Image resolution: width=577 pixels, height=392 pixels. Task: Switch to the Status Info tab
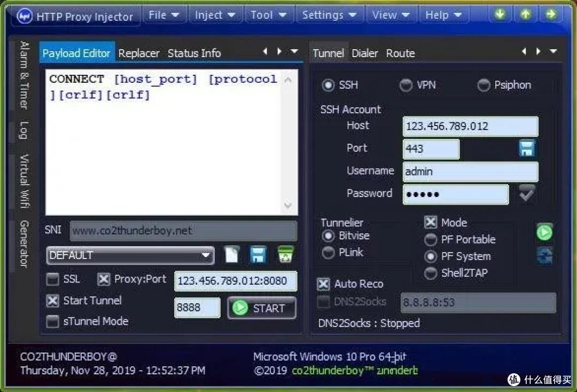point(194,53)
